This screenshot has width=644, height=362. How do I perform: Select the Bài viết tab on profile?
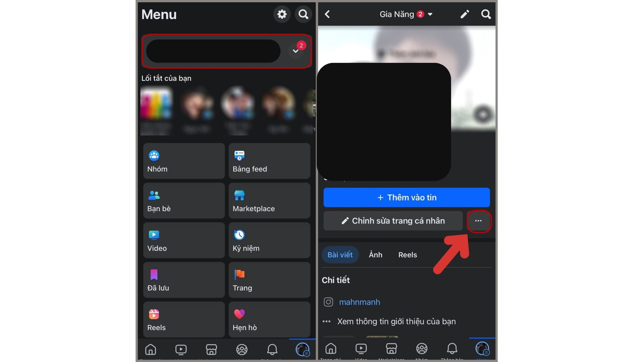coord(341,254)
